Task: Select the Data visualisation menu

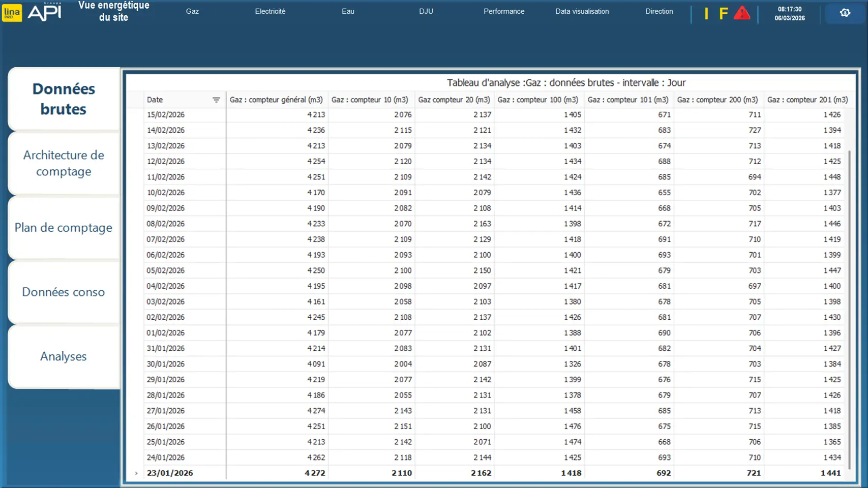Action: 582,11
